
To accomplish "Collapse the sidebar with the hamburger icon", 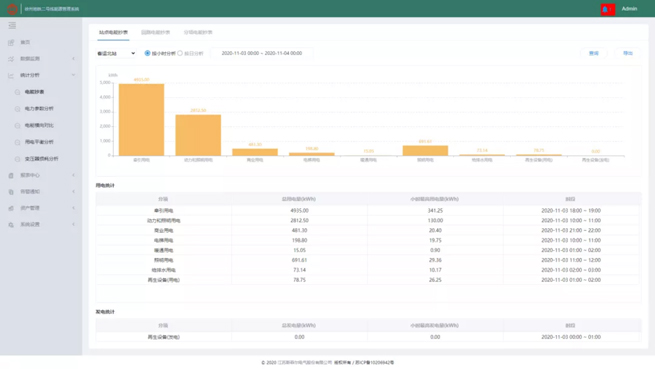I will pyautogui.click(x=12, y=25).
